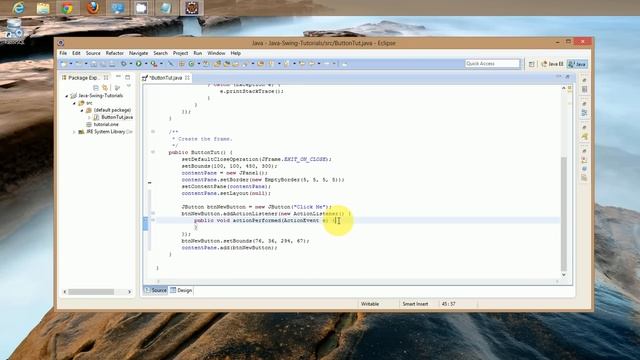The image size is (640, 360).
Task: Open the Run menu
Action: (198, 53)
